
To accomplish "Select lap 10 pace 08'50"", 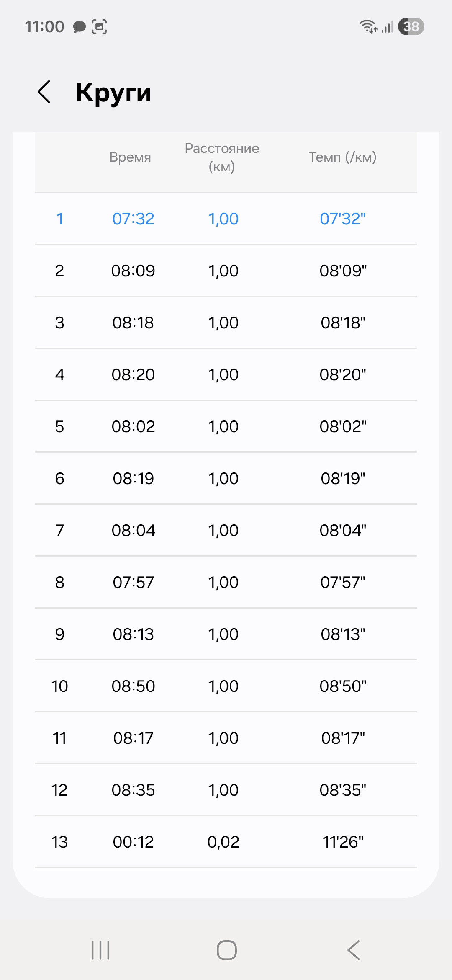I will [x=343, y=686].
